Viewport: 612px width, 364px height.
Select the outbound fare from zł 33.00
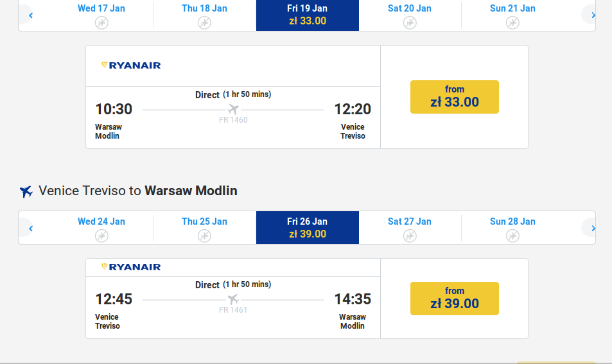455,97
